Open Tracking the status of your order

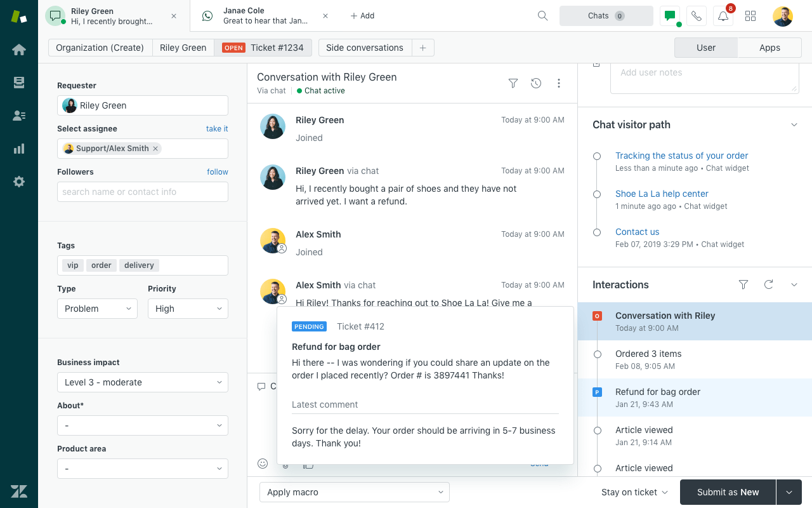click(x=681, y=156)
